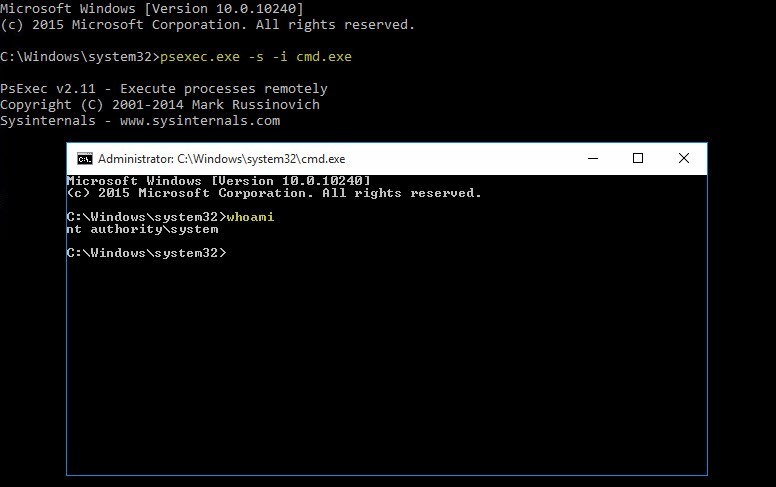Image resolution: width=776 pixels, height=487 pixels.
Task: Click the Version 10.0.10240 line in inner window
Action: tap(218, 181)
